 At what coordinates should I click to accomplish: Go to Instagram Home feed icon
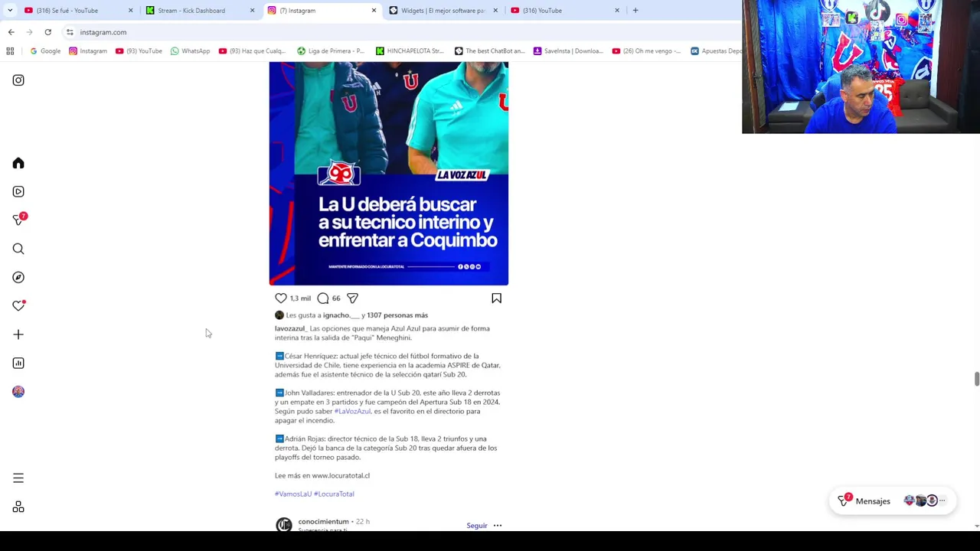coord(18,163)
